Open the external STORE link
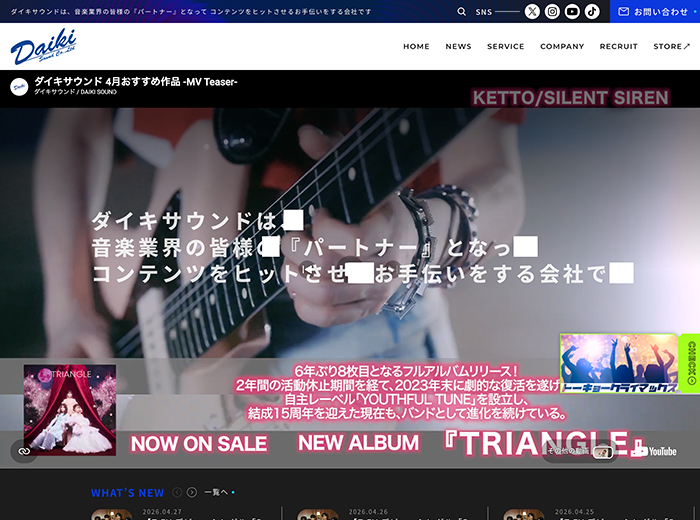Viewport: 700px width, 520px height. tap(671, 47)
